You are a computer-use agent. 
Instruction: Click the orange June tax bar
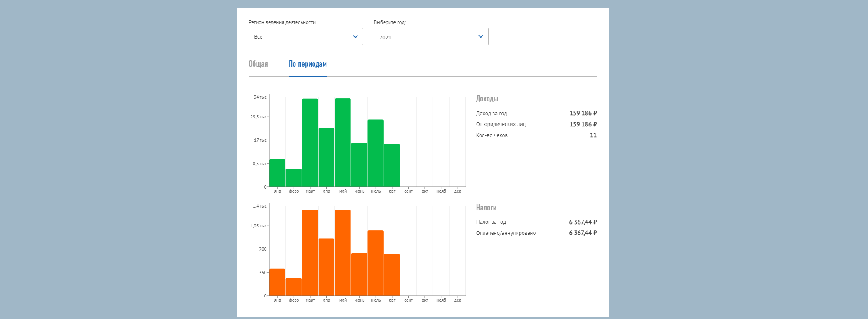(359, 274)
